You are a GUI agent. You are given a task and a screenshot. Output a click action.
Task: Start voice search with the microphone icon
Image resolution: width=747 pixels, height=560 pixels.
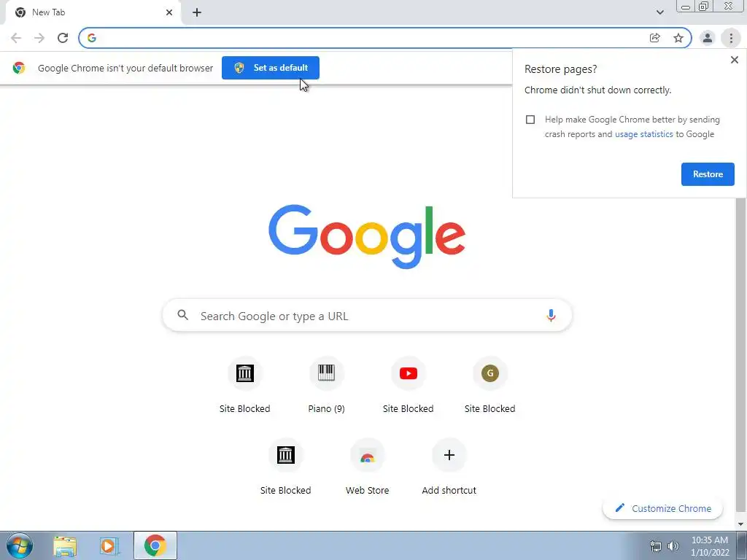click(551, 315)
